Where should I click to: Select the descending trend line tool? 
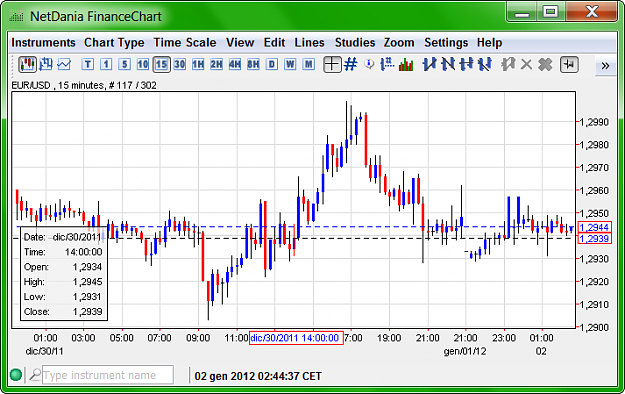(x=448, y=64)
